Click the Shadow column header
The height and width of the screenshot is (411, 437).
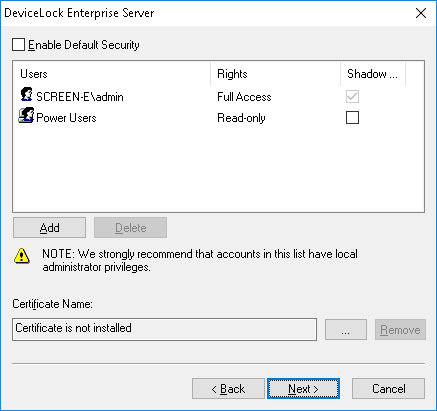[373, 74]
